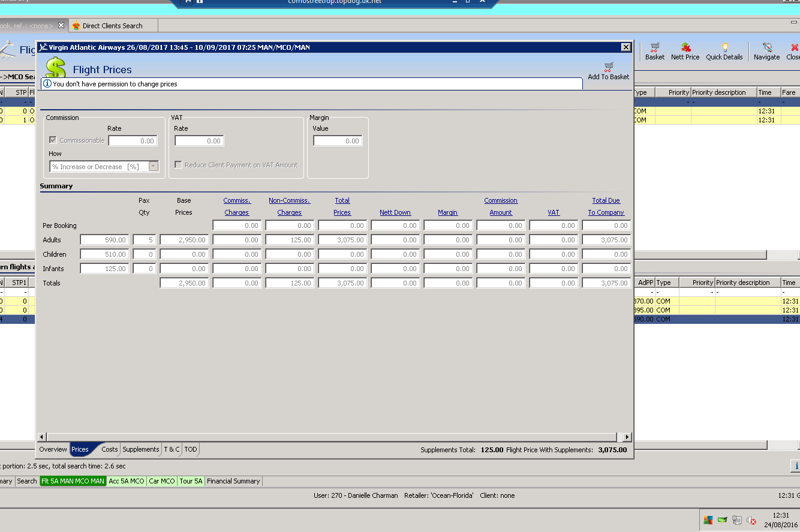Click the Nett Price toolbar icon
Screen dimensions: 800x532
tap(685, 47)
